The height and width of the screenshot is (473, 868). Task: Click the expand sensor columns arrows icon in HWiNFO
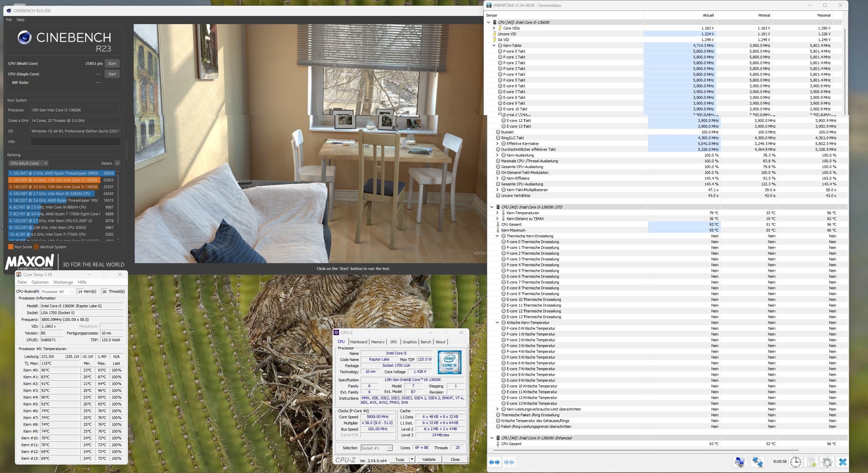click(x=494, y=462)
